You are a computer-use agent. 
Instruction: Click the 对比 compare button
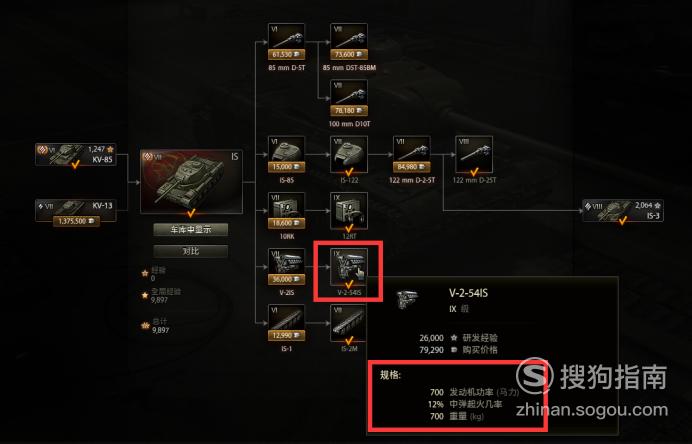(191, 251)
